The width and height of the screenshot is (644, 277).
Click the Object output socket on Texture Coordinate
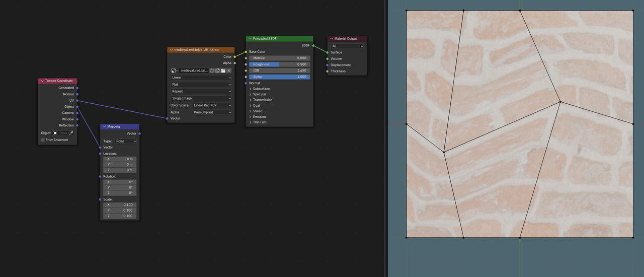[77, 107]
